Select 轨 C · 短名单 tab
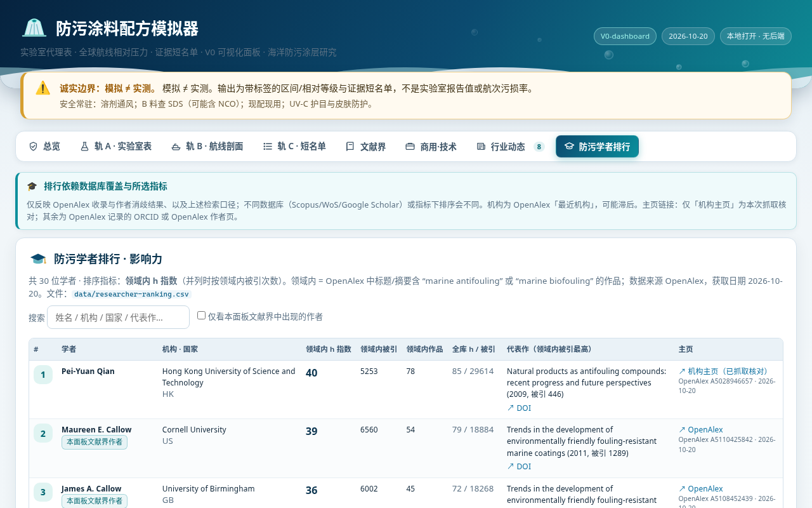Screen dimensions: 812x508 (x=294, y=147)
